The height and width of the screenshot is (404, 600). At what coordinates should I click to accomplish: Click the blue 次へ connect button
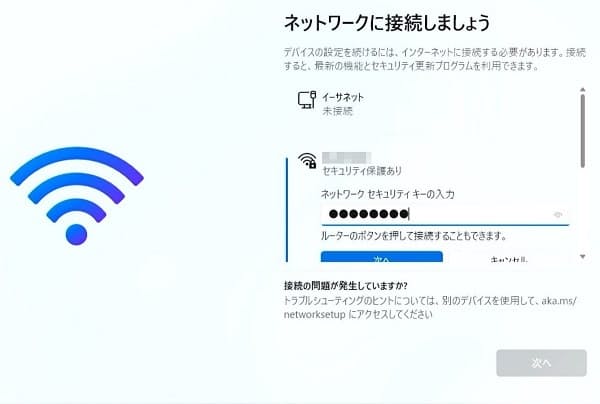(x=382, y=257)
